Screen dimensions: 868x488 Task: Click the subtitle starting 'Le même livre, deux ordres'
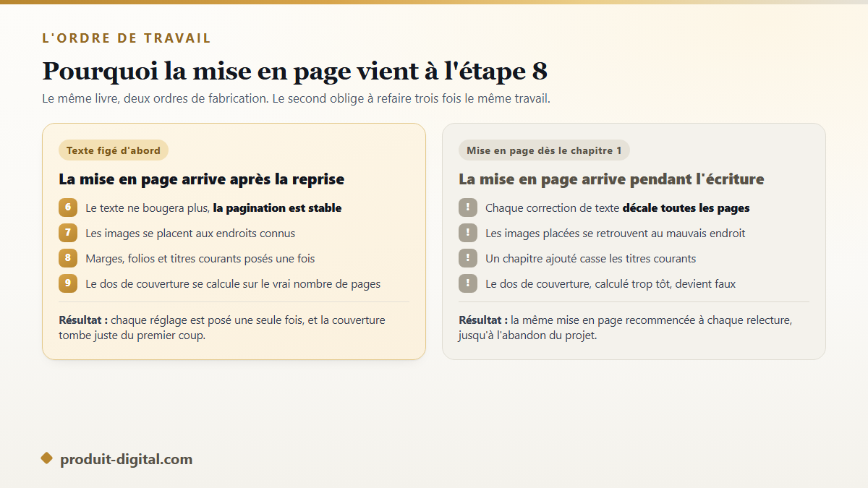[297, 98]
